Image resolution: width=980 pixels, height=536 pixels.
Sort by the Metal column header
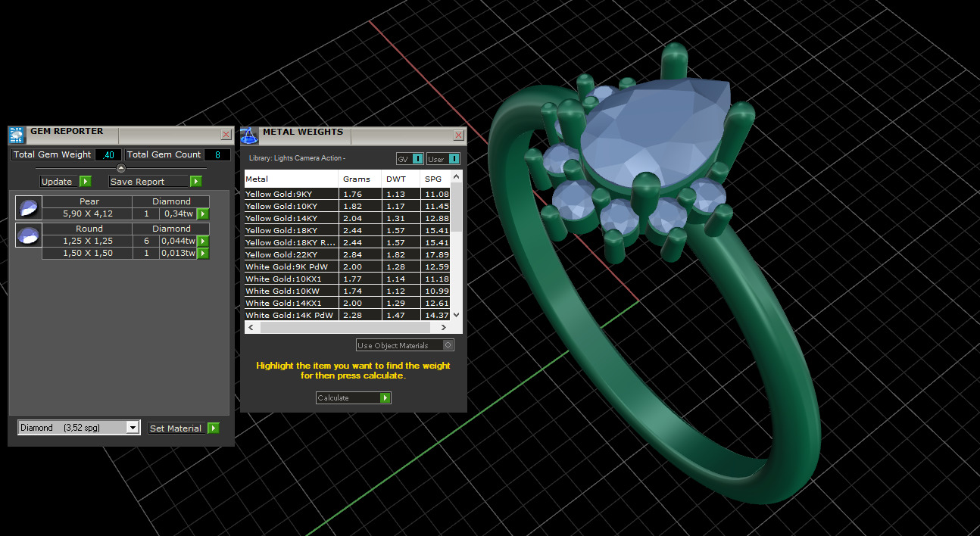point(292,179)
